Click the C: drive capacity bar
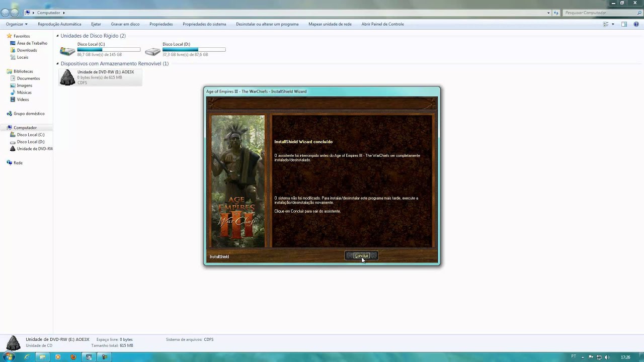 click(109, 49)
